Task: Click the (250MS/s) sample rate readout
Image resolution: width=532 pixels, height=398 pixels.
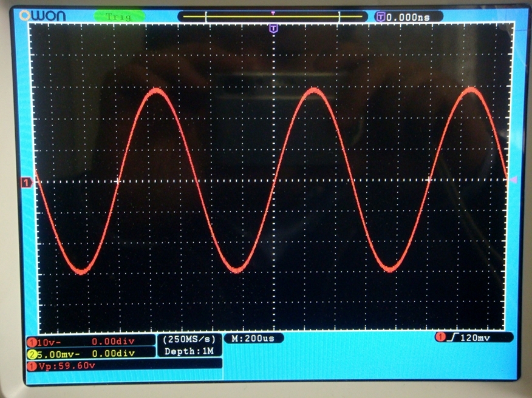Action: pyautogui.click(x=189, y=339)
